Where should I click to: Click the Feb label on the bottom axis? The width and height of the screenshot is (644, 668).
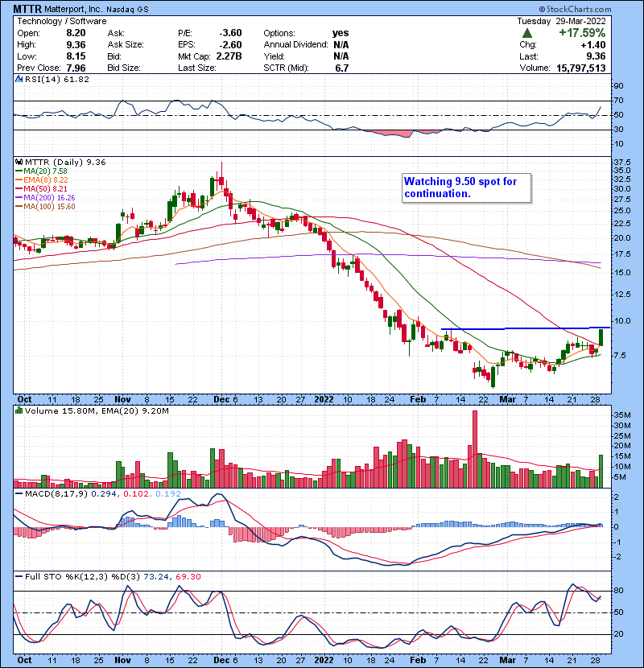point(418,660)
